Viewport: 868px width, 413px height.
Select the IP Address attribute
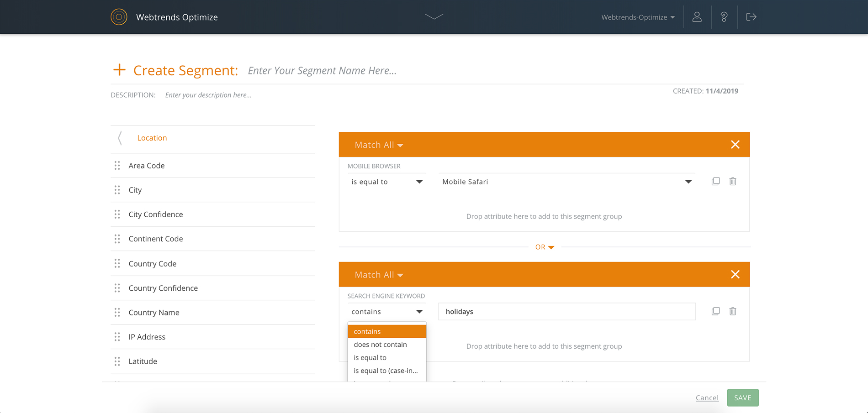(147, 337)
